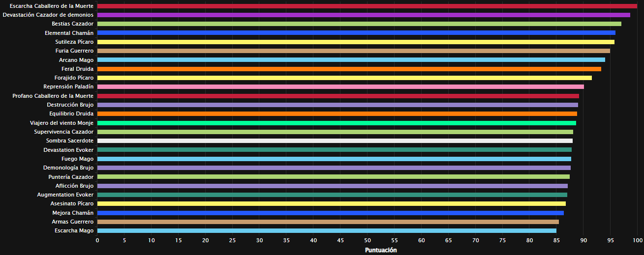The width and height of the screenshot is (644, 255).
Task: Click the pink Reprensión Paladín bar
Action: coord(340,87)
